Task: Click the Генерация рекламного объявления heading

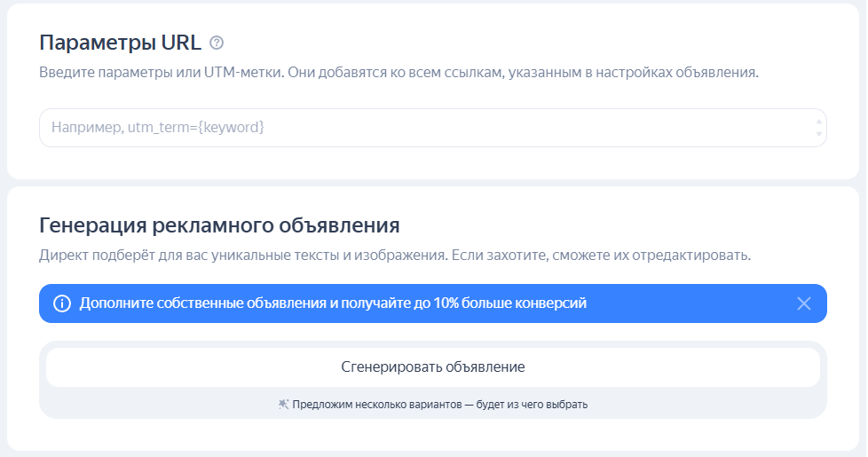Action: [219, 225]
